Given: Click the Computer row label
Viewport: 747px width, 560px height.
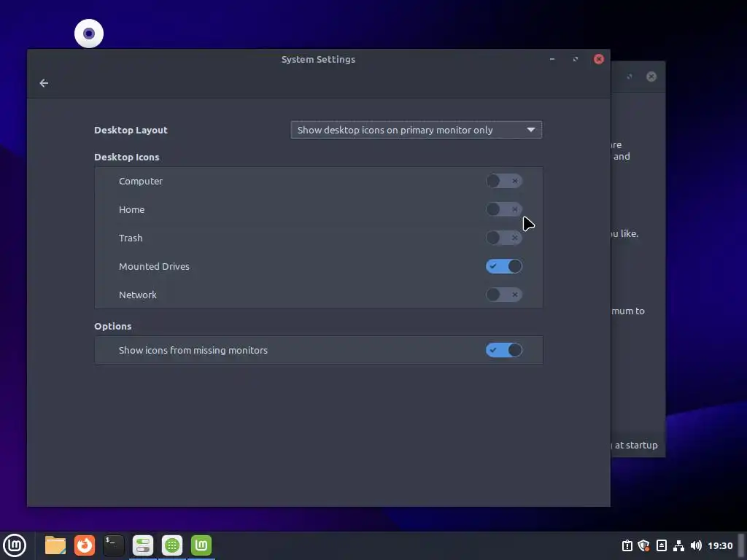Looking at the screenshot, I should (x=141, y=182).
